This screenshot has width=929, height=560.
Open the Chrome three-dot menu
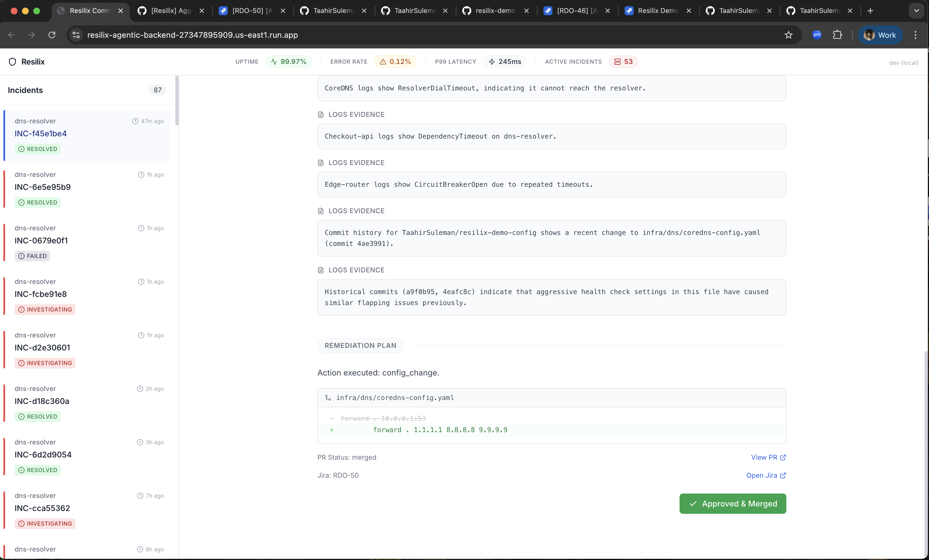pos(915,35)
